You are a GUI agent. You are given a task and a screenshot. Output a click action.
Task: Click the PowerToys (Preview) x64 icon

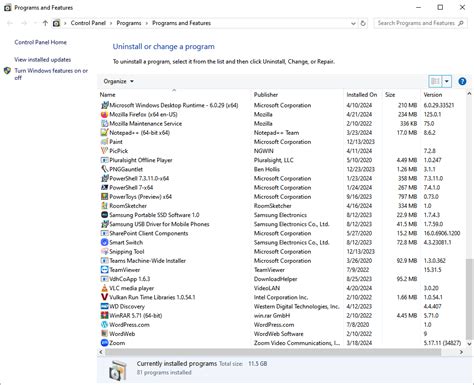click(x=104, y=196)
